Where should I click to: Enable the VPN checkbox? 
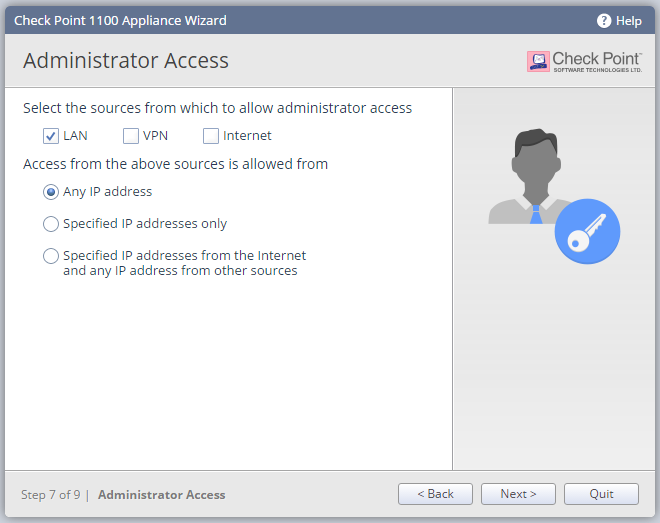point(131,136)
